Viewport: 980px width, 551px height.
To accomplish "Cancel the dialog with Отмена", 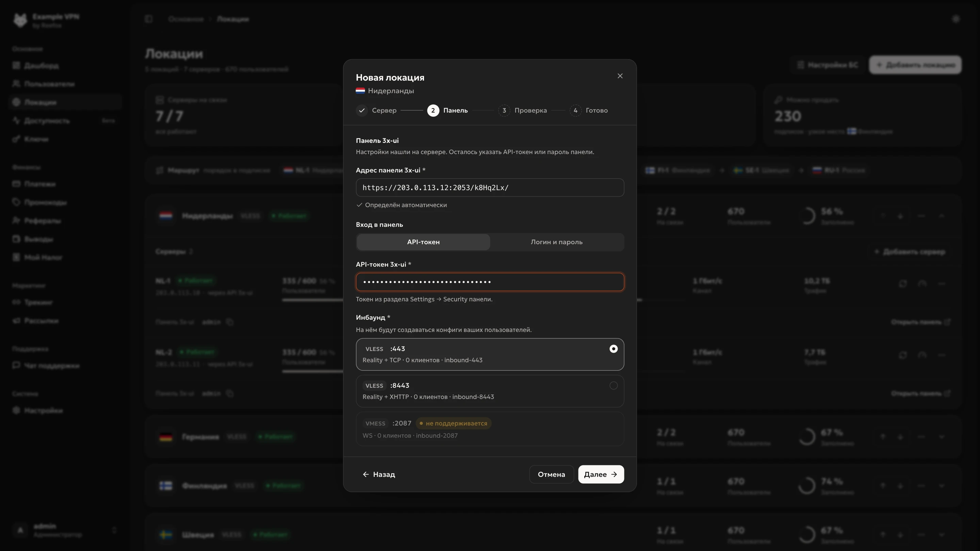I will [551, 474].
